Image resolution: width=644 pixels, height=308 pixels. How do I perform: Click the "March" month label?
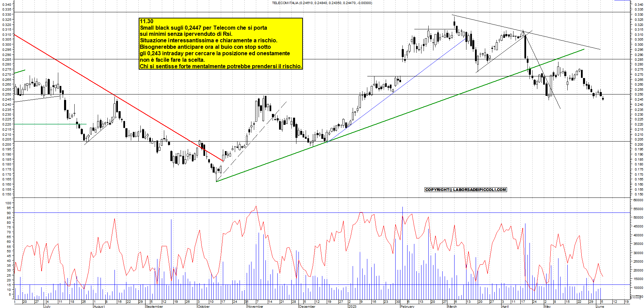click(x=452, y=306)
